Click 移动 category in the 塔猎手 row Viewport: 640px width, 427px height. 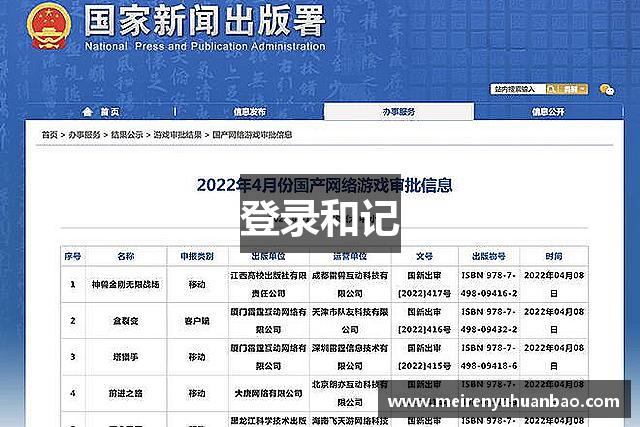[197, 357]
